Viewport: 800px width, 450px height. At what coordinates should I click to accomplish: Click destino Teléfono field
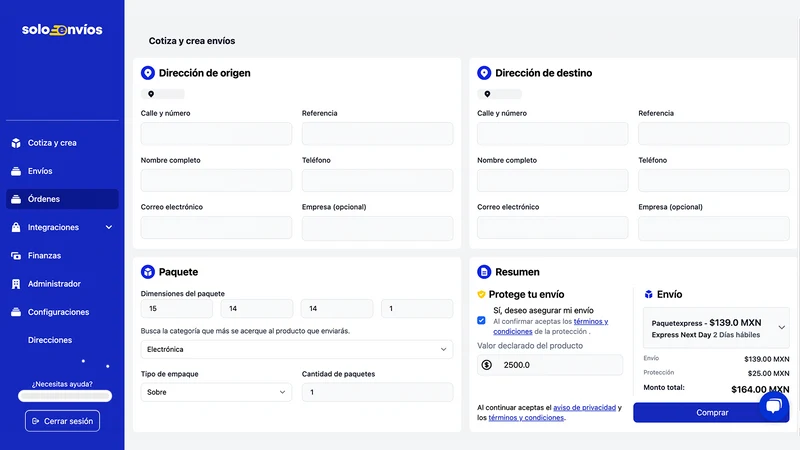click(714, 181)
